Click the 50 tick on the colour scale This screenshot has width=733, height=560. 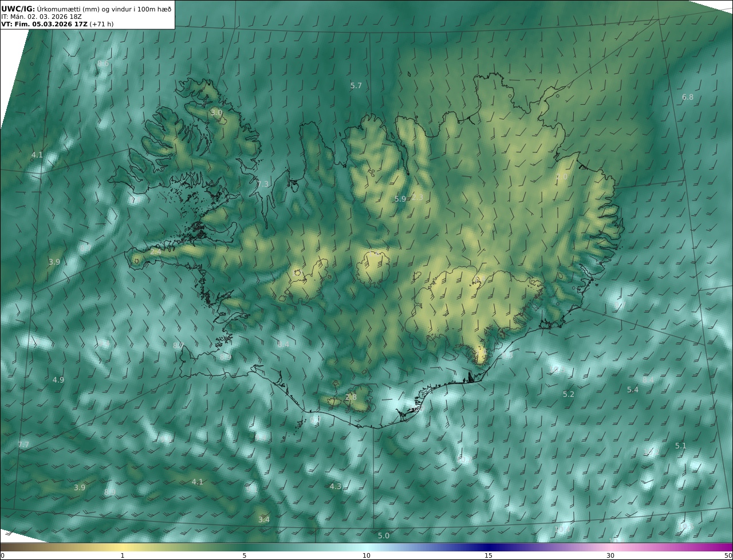[728, 555]
